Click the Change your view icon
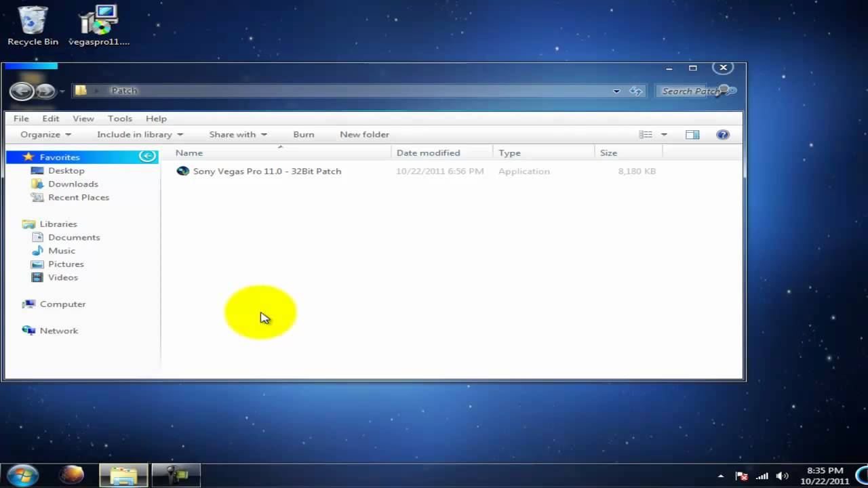Image resolution: width=868 pixels, height=488 pixels. coord(646,134)
